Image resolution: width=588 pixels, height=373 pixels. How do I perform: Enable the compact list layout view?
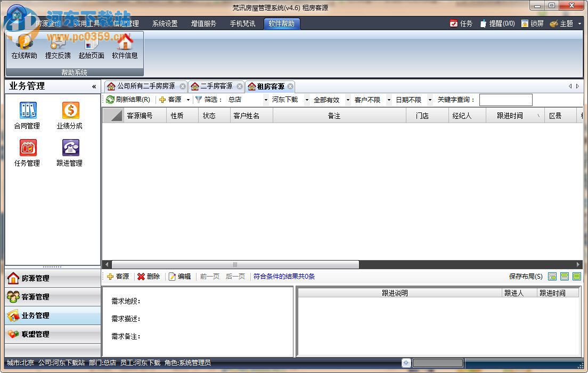click(552, 277)
